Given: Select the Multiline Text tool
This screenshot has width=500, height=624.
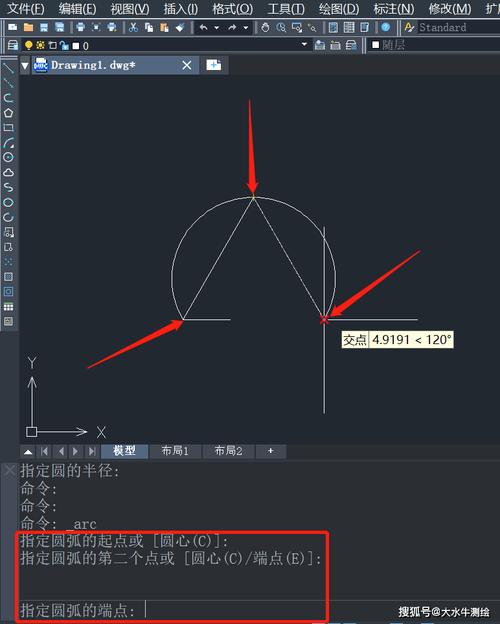Looking at the screenshot, I should (x=8, y=321).
